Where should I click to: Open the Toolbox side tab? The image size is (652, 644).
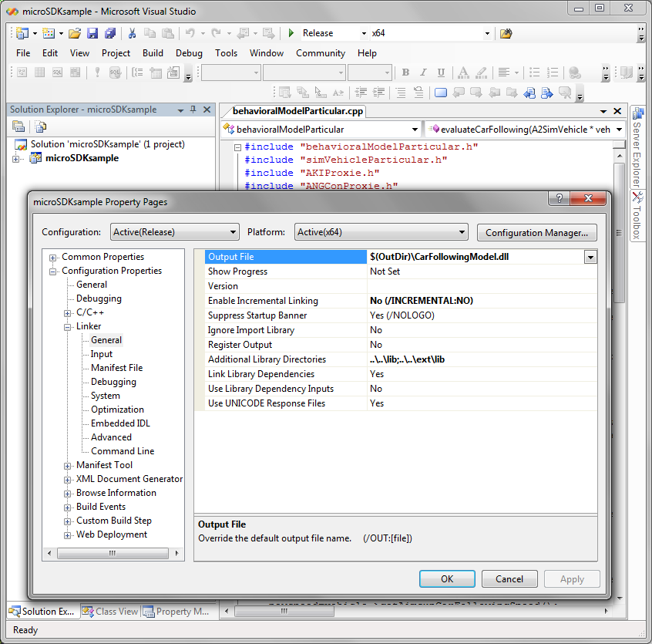pyautogui.click(x=637, y=214)
